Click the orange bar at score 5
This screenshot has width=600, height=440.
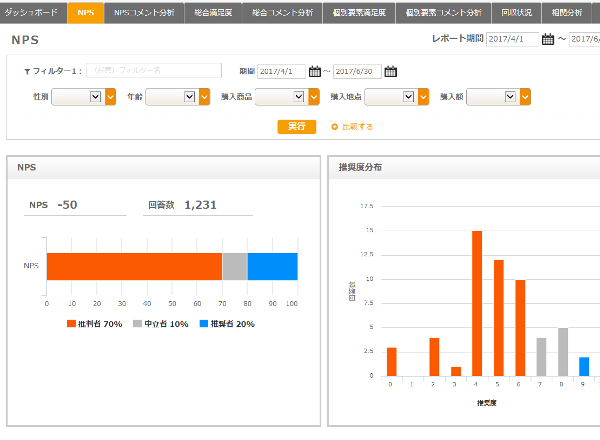click(x=499, y=318)
